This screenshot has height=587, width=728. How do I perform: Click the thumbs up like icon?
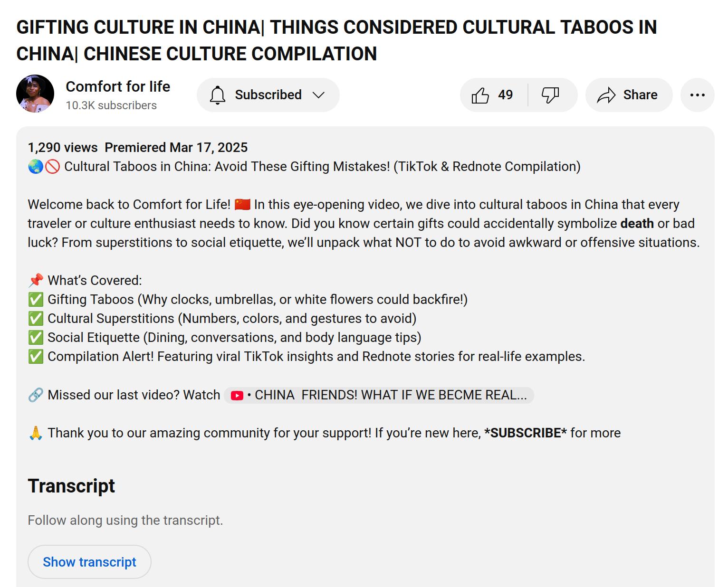coord(480,95)
